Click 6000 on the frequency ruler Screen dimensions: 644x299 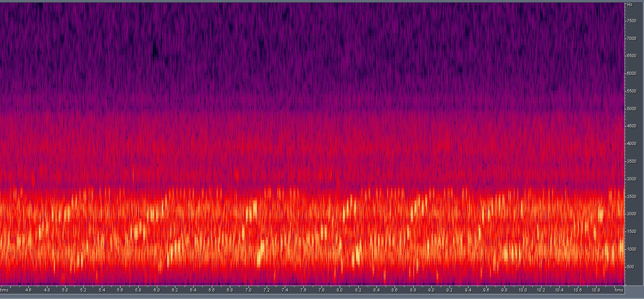pyautogui.click(x=631, y=73)
